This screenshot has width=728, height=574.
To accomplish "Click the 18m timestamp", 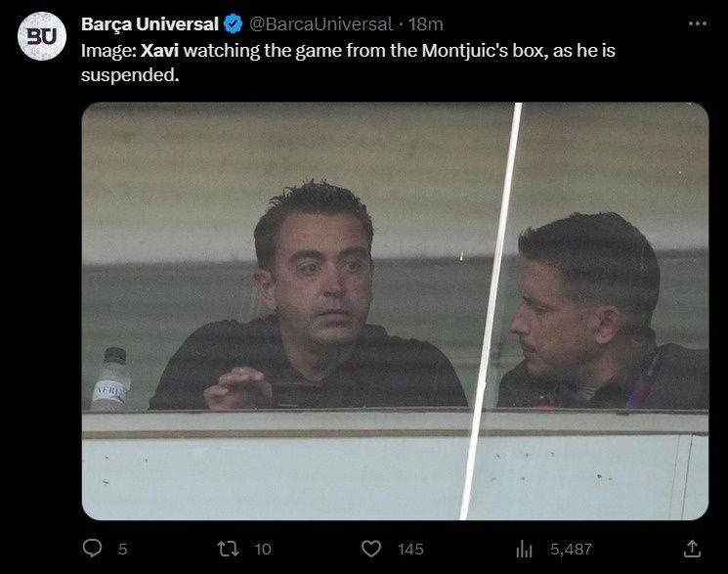I will [426, 23].
